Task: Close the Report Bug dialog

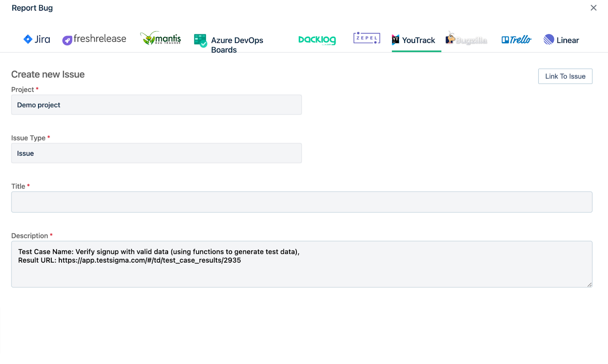Action: pos(594,8)
